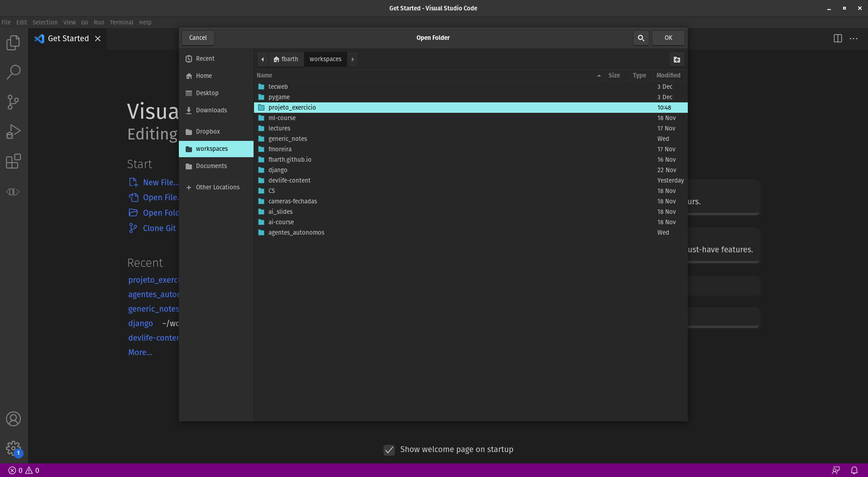Sort by the Name column header

click(x=429, y=76)
